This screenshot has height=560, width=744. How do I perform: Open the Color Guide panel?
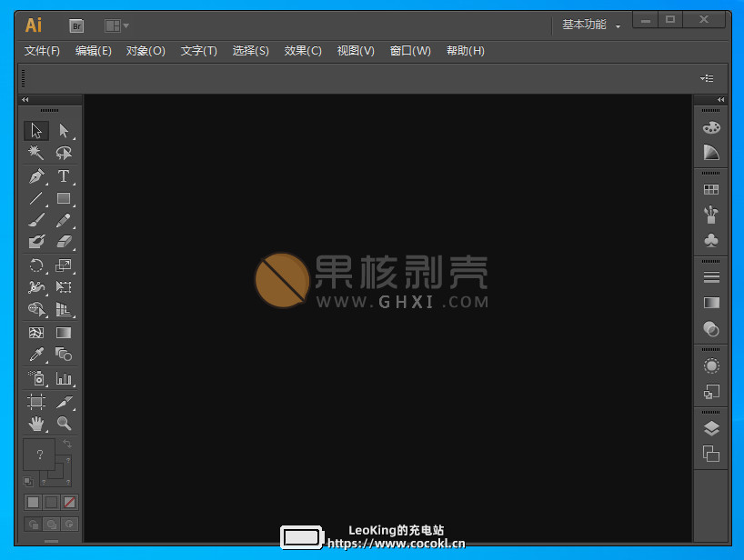coord(710,153)
